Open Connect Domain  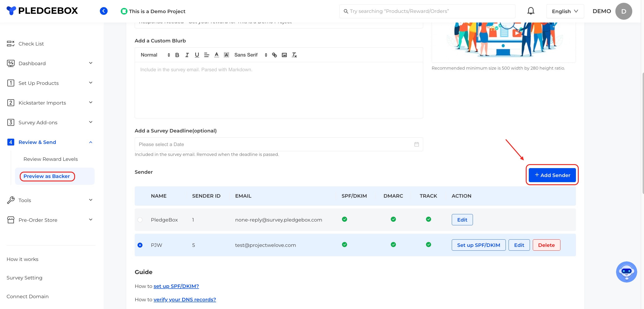tap(27, 297)
